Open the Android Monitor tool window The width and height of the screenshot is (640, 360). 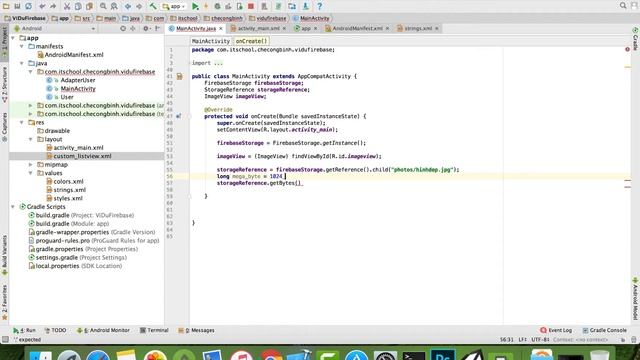click(x=103, y=330)
